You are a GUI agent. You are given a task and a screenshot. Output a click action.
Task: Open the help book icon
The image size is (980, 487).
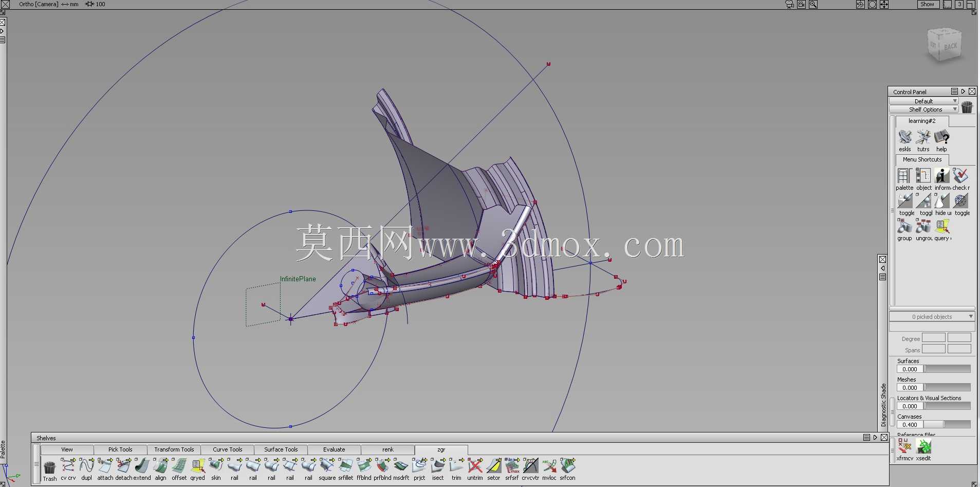(941, 137)
